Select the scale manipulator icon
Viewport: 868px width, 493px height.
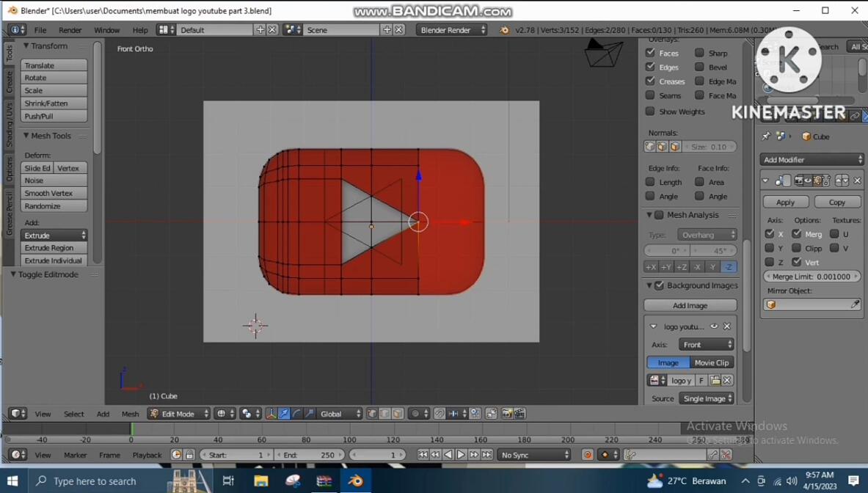point(310,413)
